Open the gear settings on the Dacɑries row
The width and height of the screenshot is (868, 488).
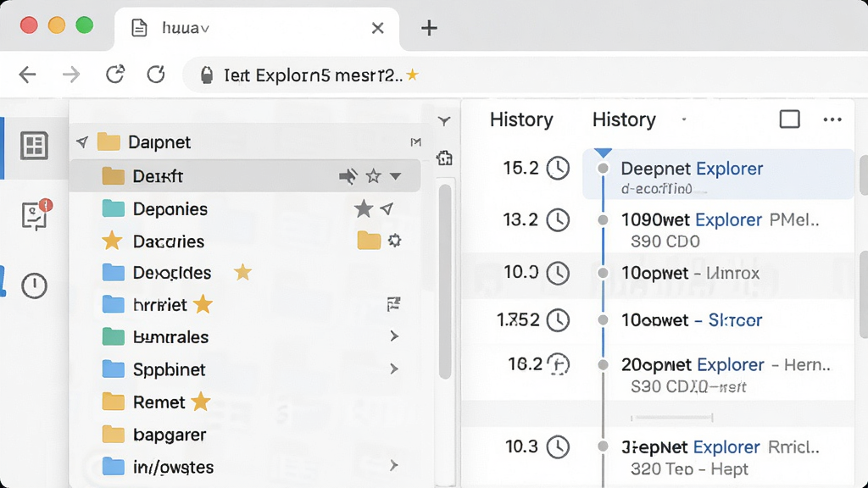[x=394, y=241]
